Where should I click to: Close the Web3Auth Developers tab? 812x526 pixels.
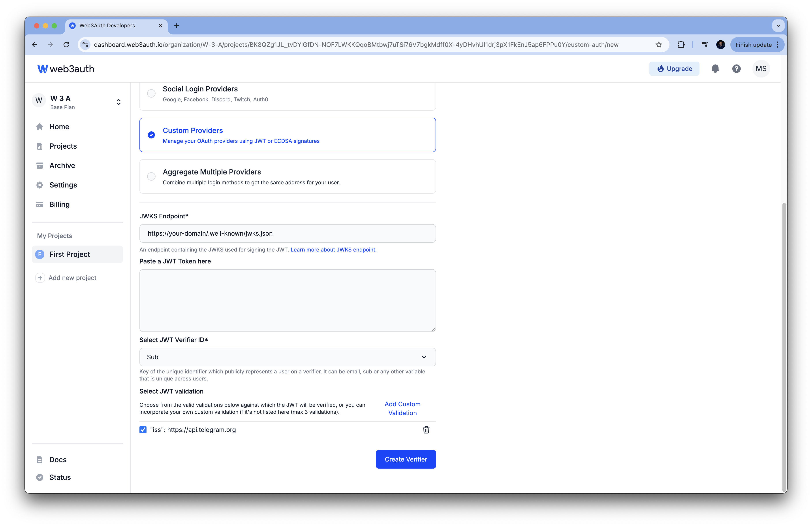[161, 26]
